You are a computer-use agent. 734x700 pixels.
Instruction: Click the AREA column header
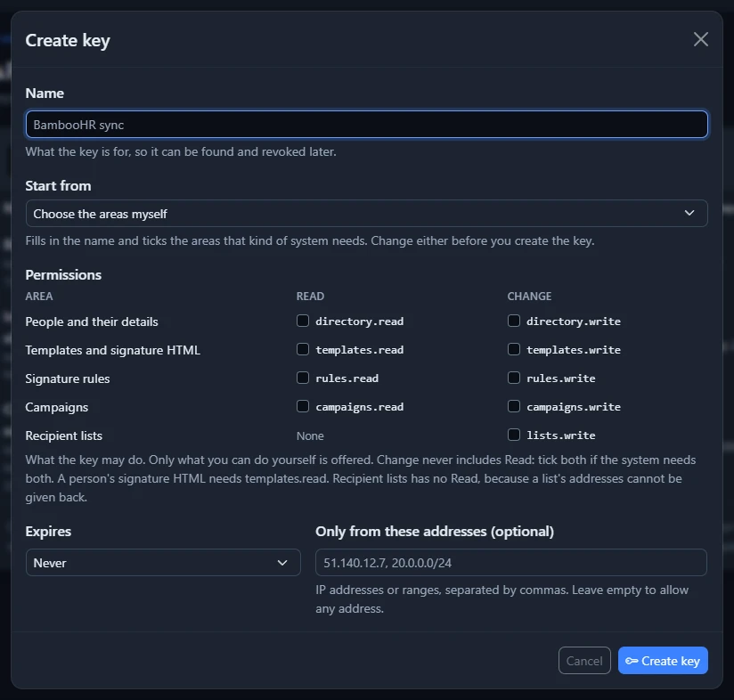coord(39,297)
